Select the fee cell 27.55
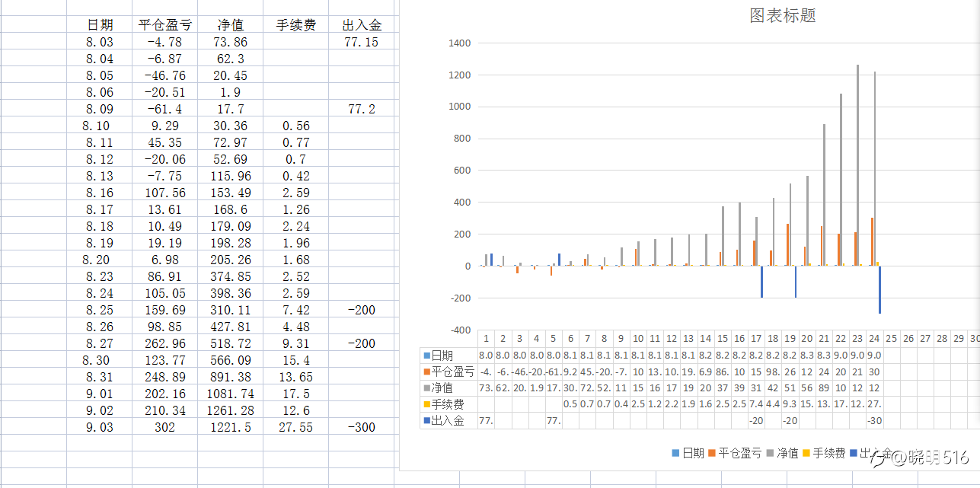This screenshot has height=488, width=980. point(295,427)
